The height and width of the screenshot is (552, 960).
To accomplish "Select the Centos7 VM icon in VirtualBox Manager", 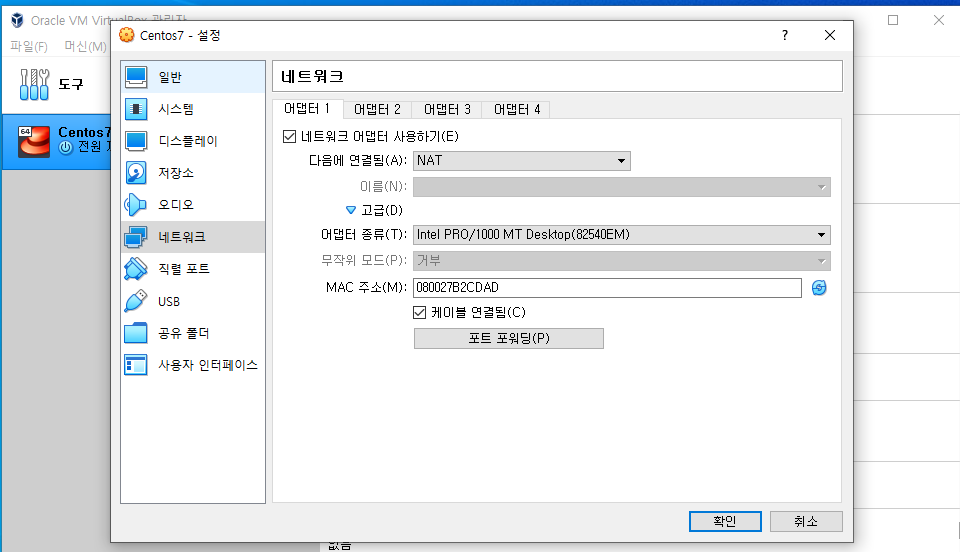I will click(34, 141).
